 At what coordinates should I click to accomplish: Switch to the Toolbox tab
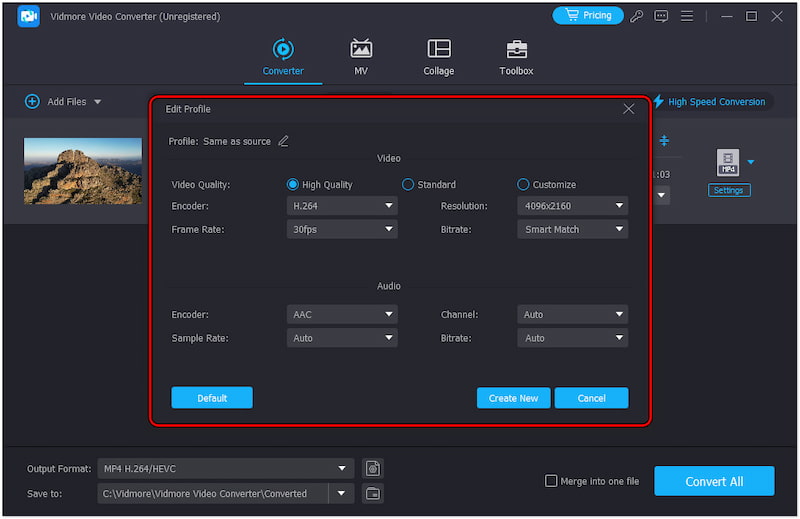pyautogui.click(x=516, y=57)
